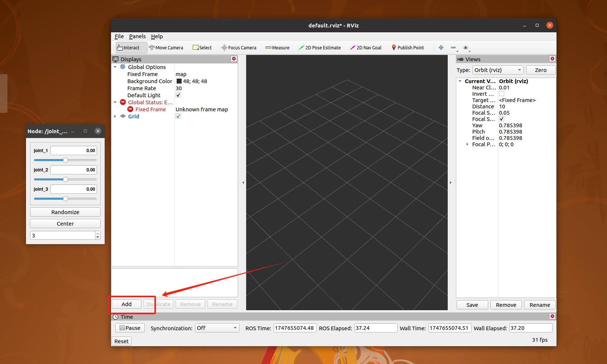
Task: Click the Save view button
Action: 472,305
